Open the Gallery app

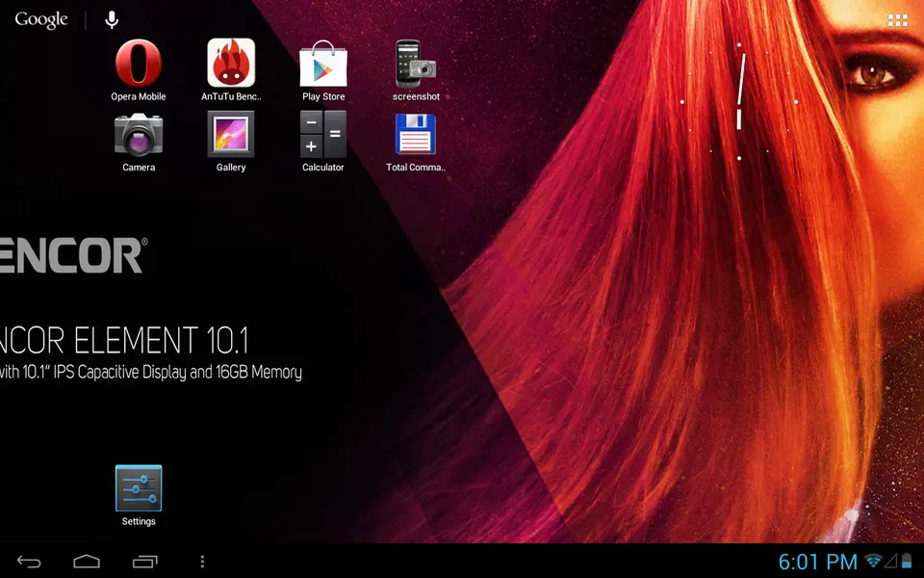click(x=231, y=135)
